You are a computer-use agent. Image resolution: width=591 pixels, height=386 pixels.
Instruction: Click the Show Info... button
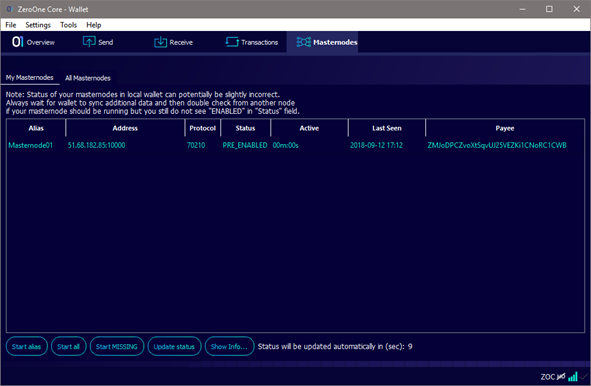click(229, 346)
